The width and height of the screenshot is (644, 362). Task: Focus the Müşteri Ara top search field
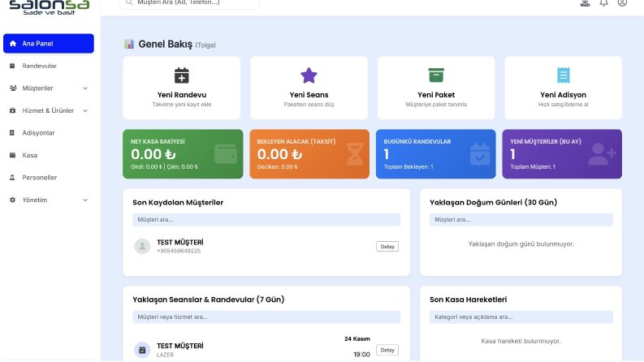[190, 3]
